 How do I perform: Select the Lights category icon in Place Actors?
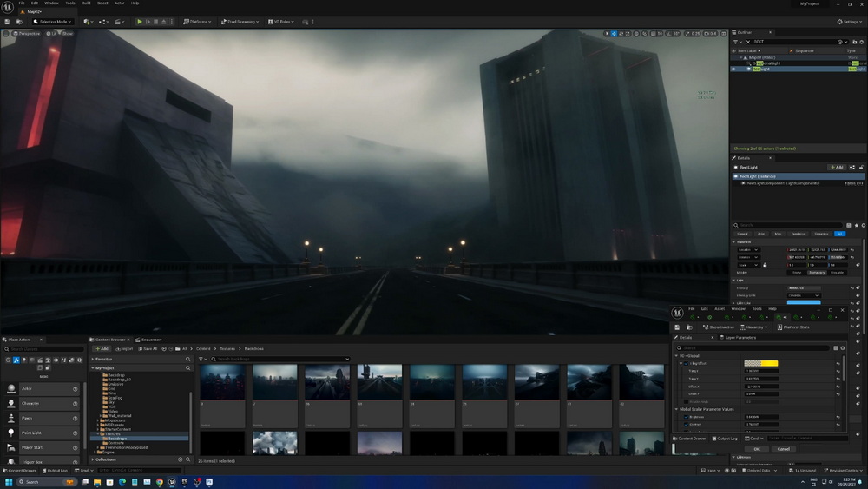(23, 360)
